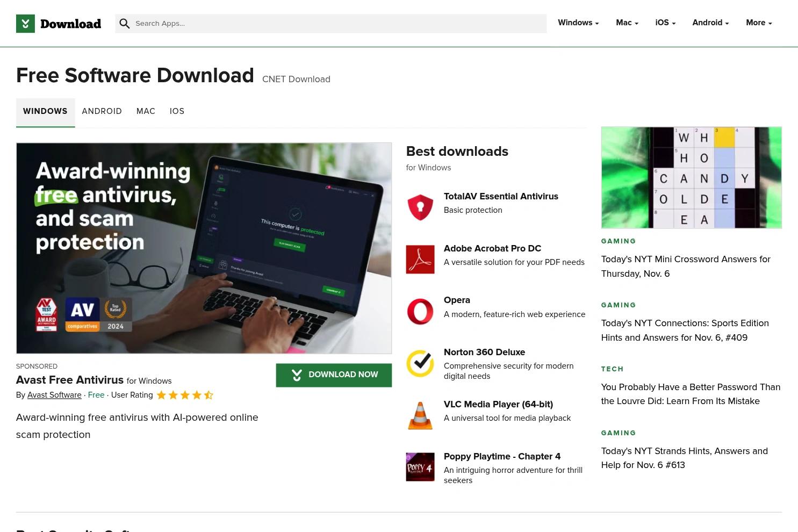The height and width of the screenshot is (532, 798).
Task: Click 'A universal tool for media playback' text
Action: point(507,418)
